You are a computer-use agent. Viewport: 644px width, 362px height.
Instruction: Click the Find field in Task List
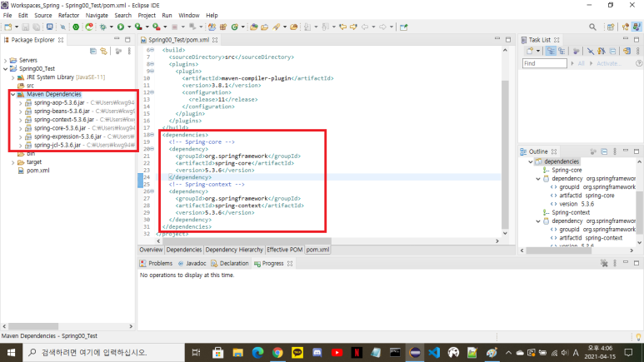pos(545,63)
